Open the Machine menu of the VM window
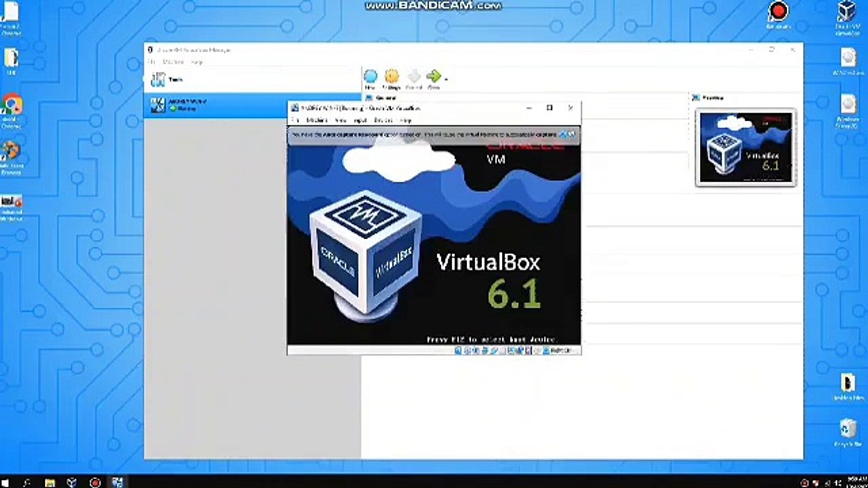The height and width of the screenshot is (488, 868). coord(317,120)
